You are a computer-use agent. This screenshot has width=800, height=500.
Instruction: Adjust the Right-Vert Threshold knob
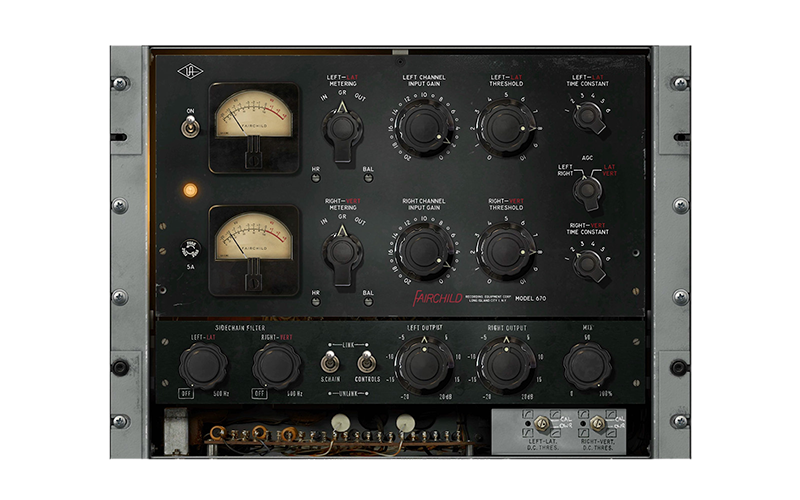click(506, 252)
